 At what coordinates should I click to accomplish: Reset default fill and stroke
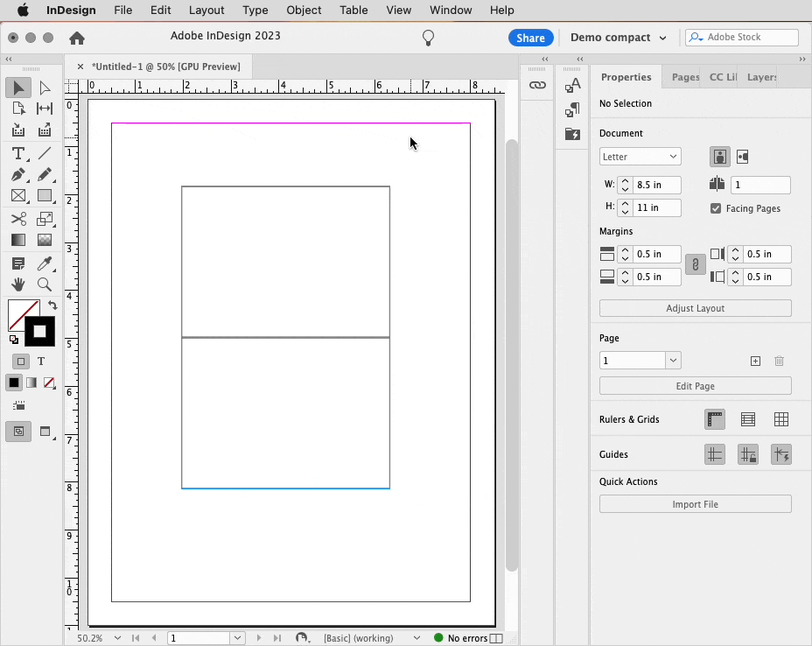14,340
